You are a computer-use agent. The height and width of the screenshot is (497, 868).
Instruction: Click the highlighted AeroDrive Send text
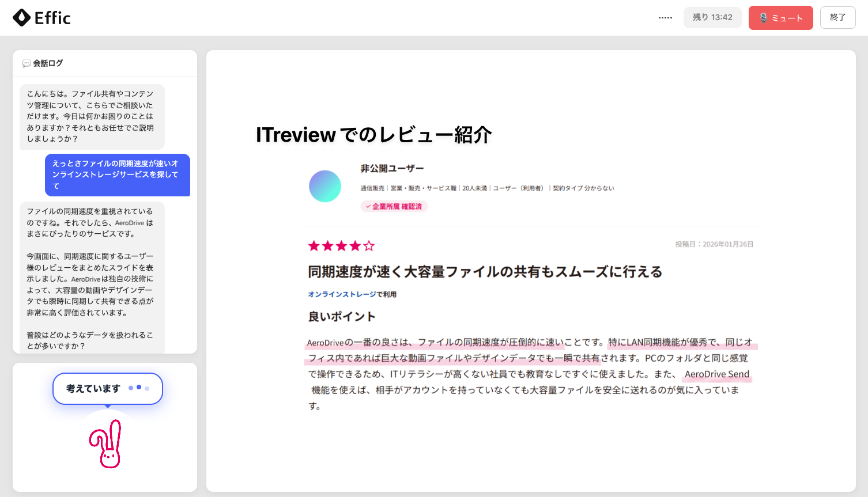pos(717,374)
